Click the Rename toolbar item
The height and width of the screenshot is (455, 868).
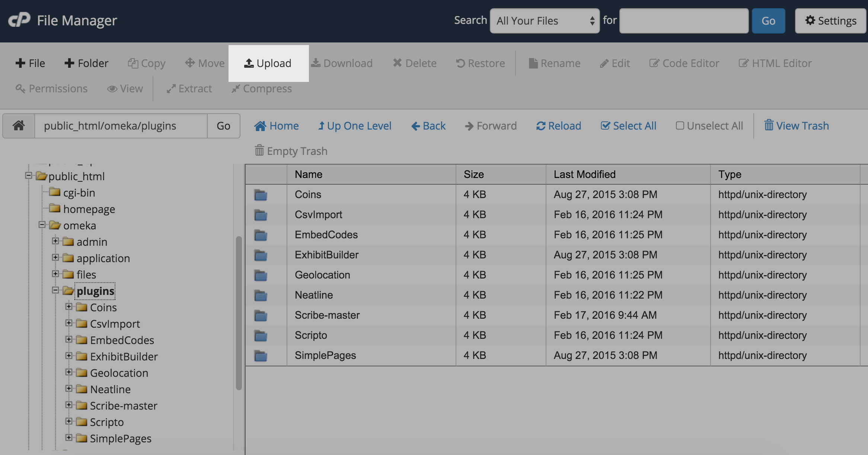(555, 63)
